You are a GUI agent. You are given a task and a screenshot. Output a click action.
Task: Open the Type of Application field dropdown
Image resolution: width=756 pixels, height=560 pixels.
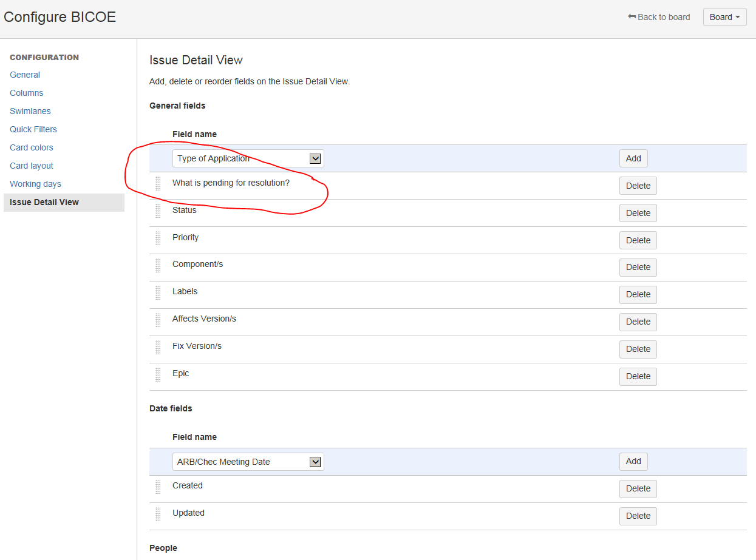pyautogui.click(x=315, y=158)
